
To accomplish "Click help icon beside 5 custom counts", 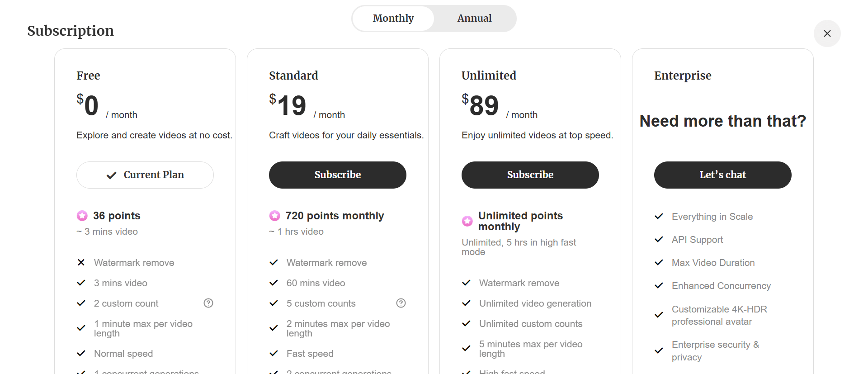I will pos(401,303).
